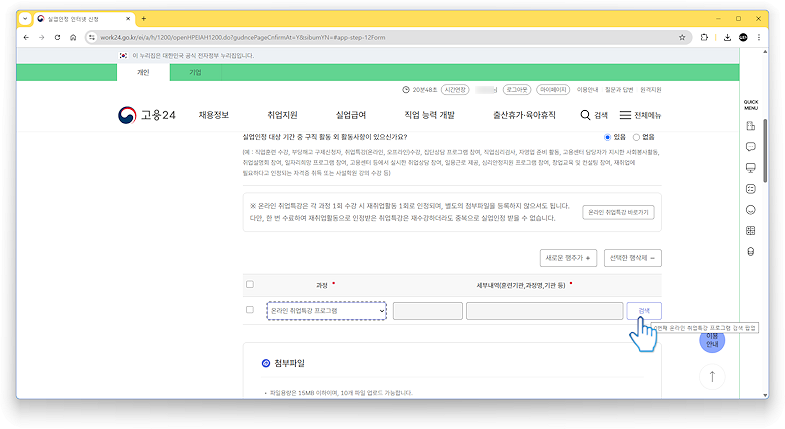Screen dimensions: 785x429
Task: Click the headset agent icon in the Quick Menu
Action: [750, 252]
